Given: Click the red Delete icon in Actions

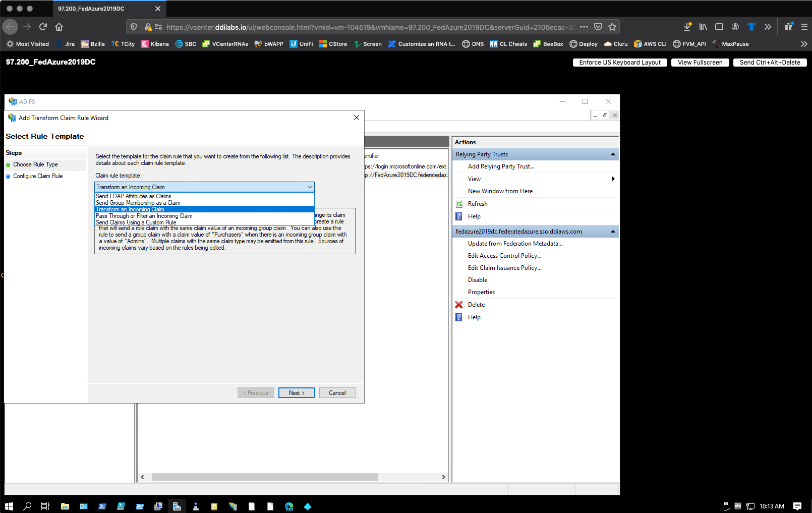Looking at the screenshot, I should pyautogui.click(x=459, y=305).
